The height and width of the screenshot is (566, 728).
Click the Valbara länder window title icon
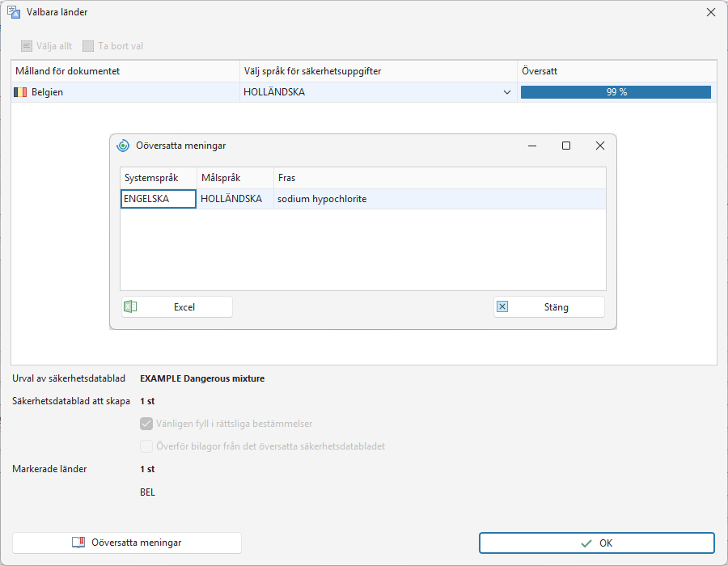click(14, 12)
